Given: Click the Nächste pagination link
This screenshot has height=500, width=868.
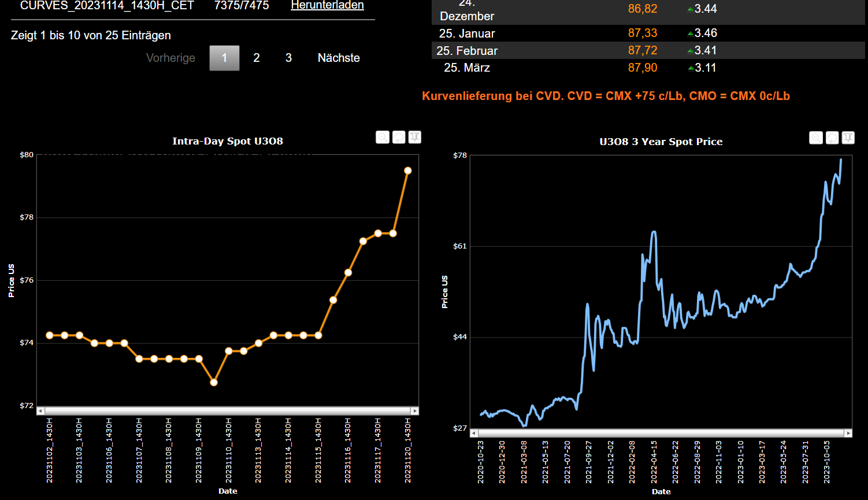Looking at the screenshot, I should (339, 58).
